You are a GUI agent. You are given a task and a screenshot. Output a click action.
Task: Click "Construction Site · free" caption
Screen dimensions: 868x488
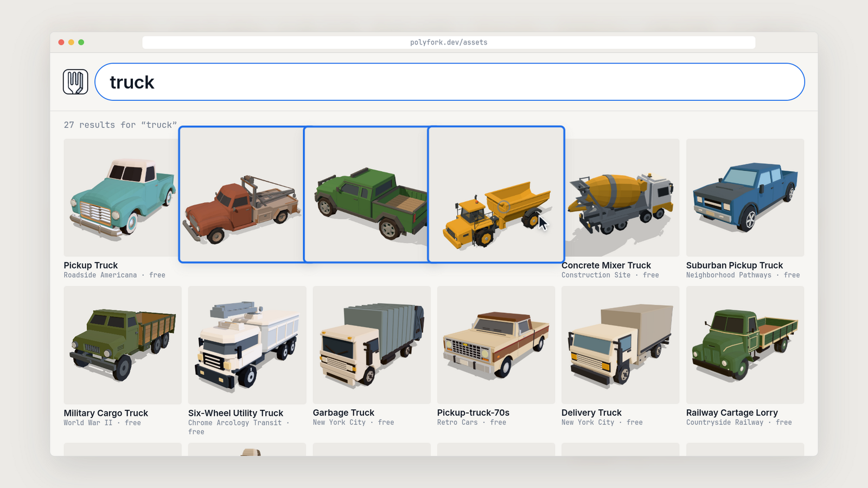pyautogui.click(x=610, y=275)
